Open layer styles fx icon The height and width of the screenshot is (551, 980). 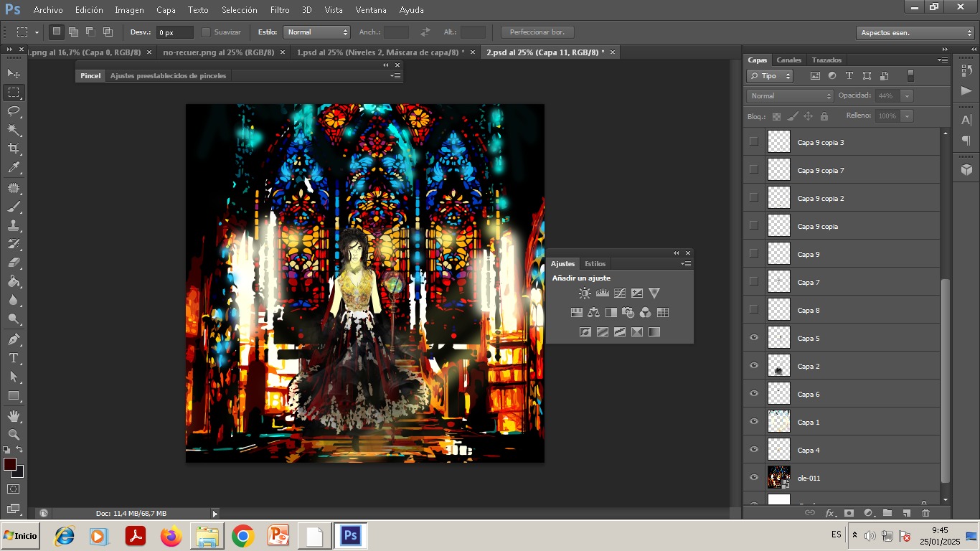830,513
